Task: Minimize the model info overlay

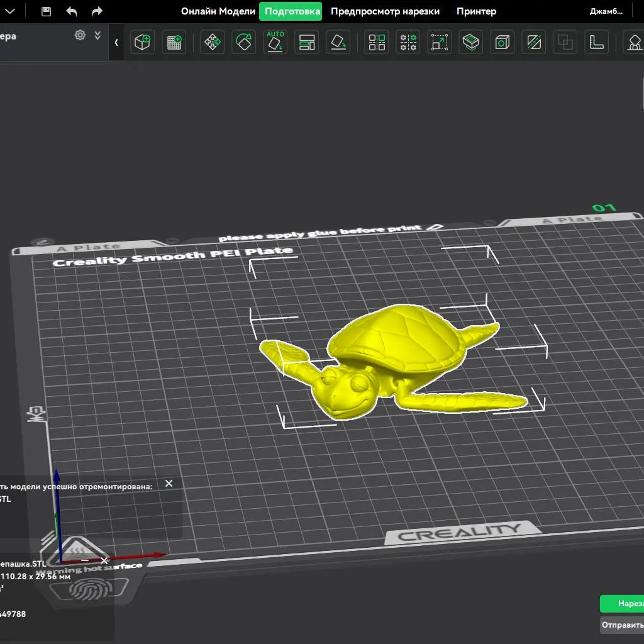Action: click(x=85, y=560)
